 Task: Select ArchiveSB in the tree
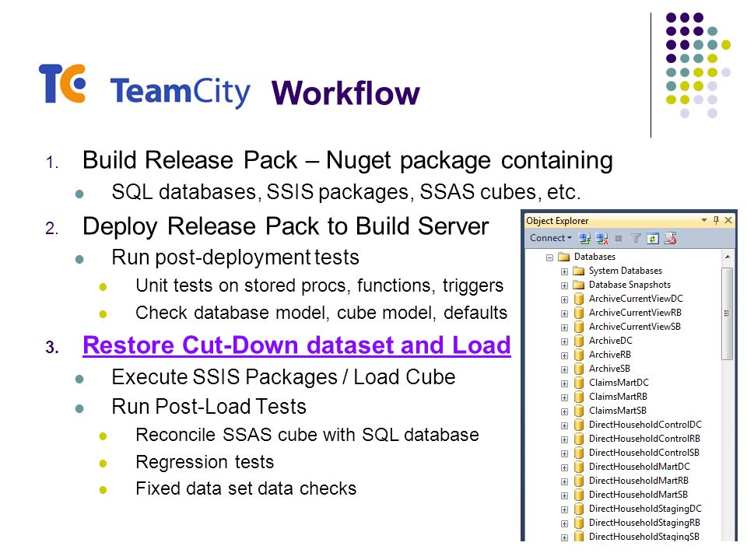click(x=609, y=369)
